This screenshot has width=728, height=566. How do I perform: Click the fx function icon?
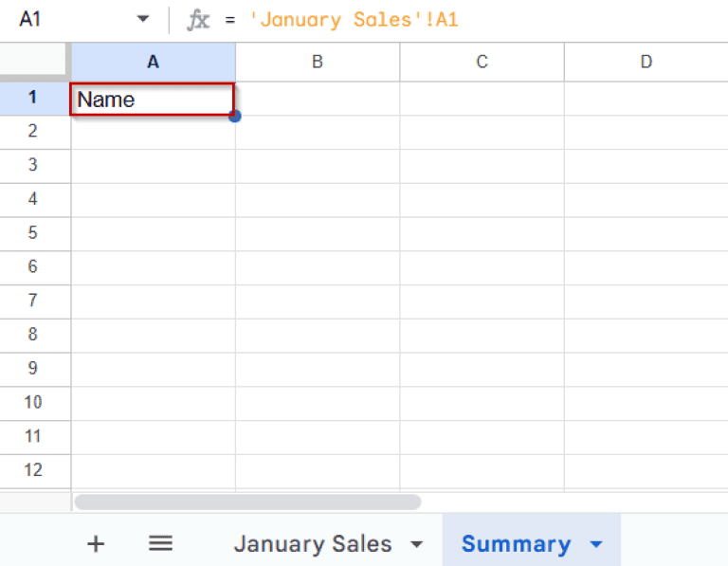(198, 20)
